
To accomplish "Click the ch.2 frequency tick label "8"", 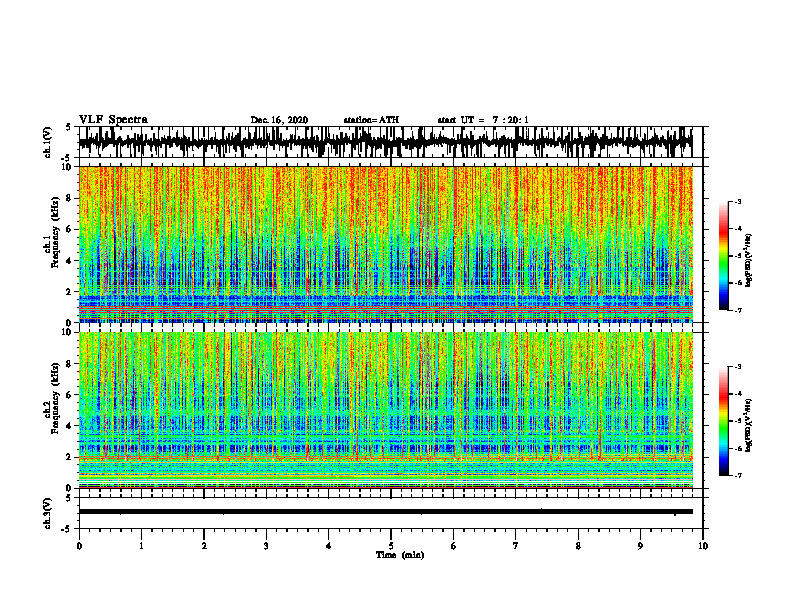I will tap(70, 364).
